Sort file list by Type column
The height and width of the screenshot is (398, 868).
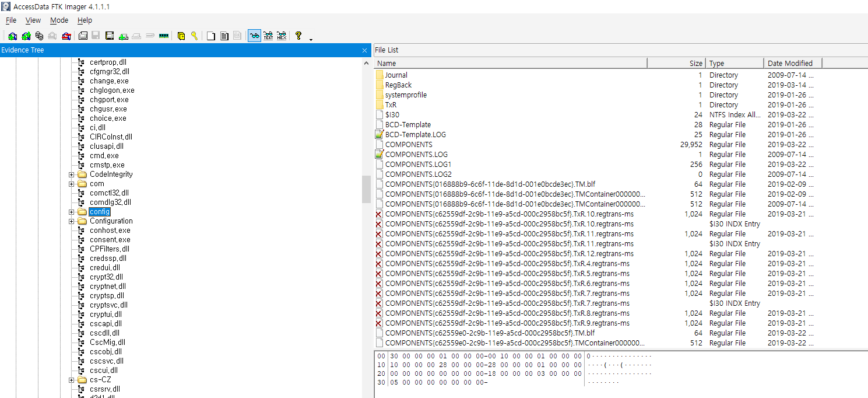(735, 63)
